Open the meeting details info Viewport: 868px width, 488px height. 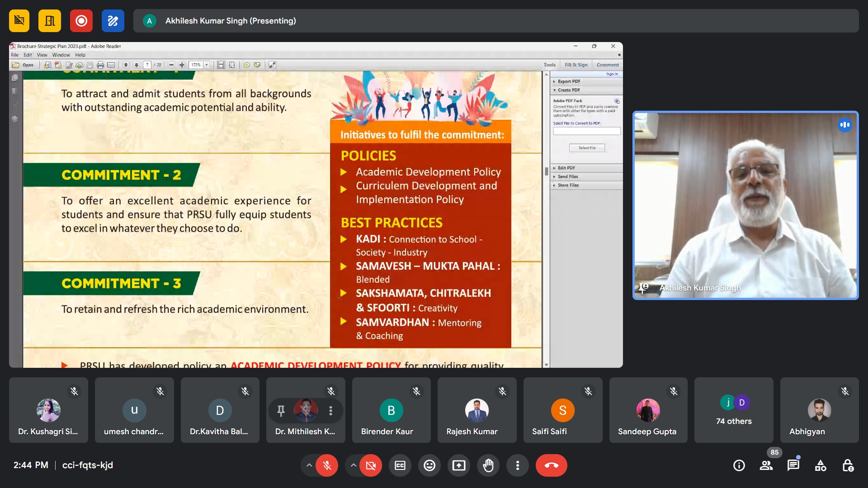pyautogui.click(x=739, y=465)
